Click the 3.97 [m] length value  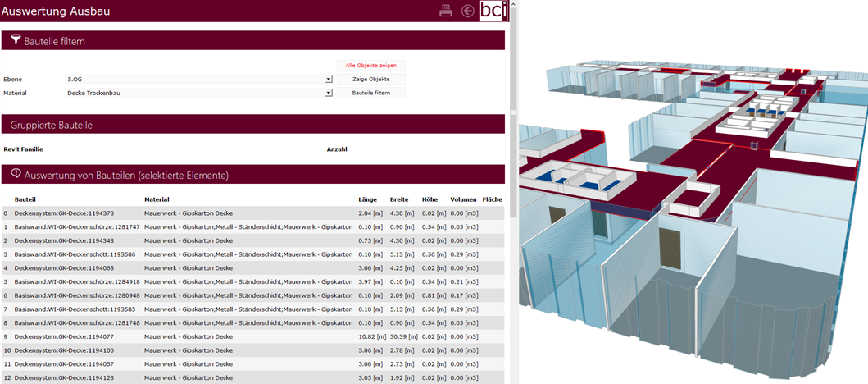point(370,281)
